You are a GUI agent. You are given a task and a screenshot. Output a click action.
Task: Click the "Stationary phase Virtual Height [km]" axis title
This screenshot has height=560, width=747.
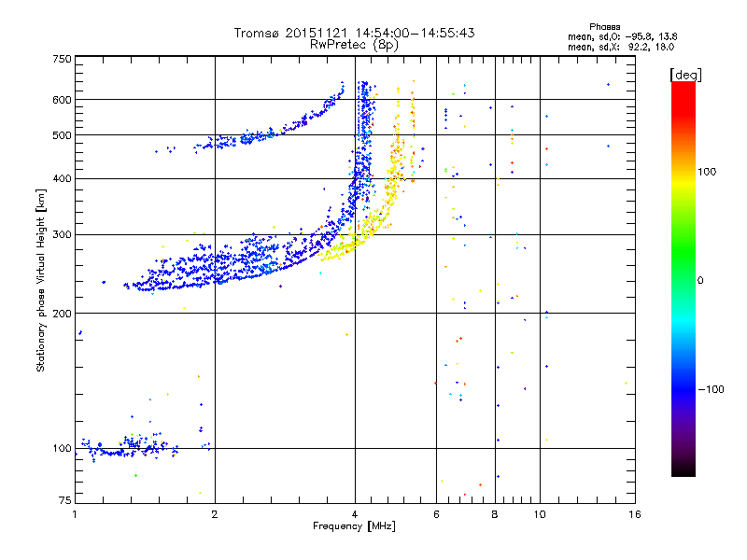(40, 280)
